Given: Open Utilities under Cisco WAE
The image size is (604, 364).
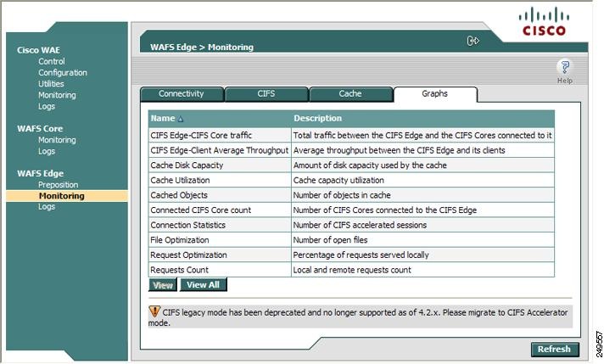Looking at the screenshot, I should coord(51,84).
